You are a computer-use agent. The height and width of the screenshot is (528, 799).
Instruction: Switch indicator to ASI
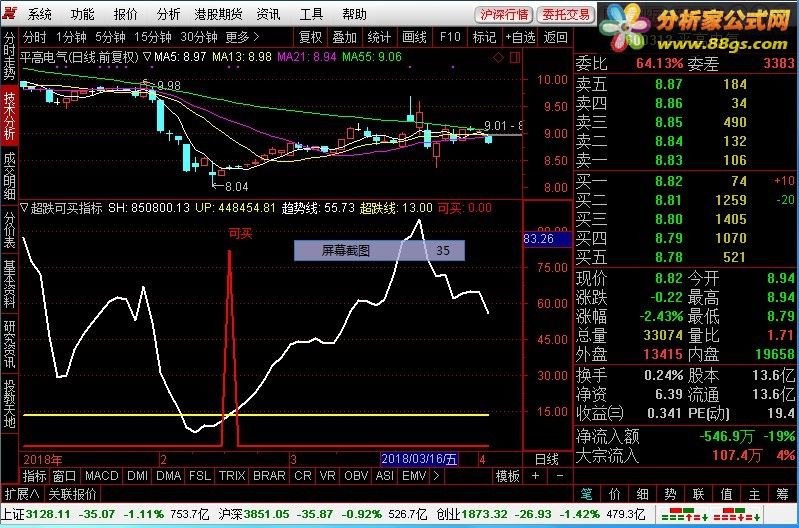pos(384,476)
